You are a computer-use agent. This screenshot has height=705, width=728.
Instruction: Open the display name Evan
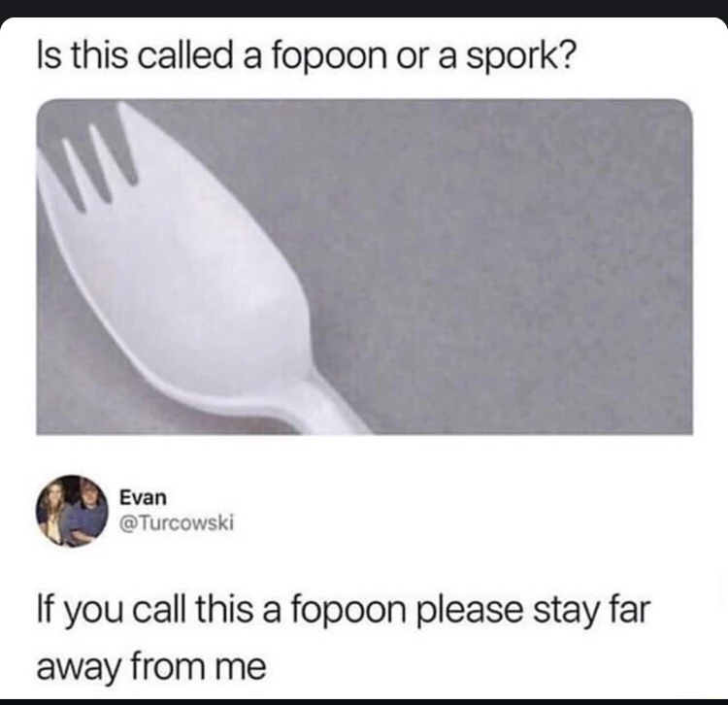[x=143, y=498]
